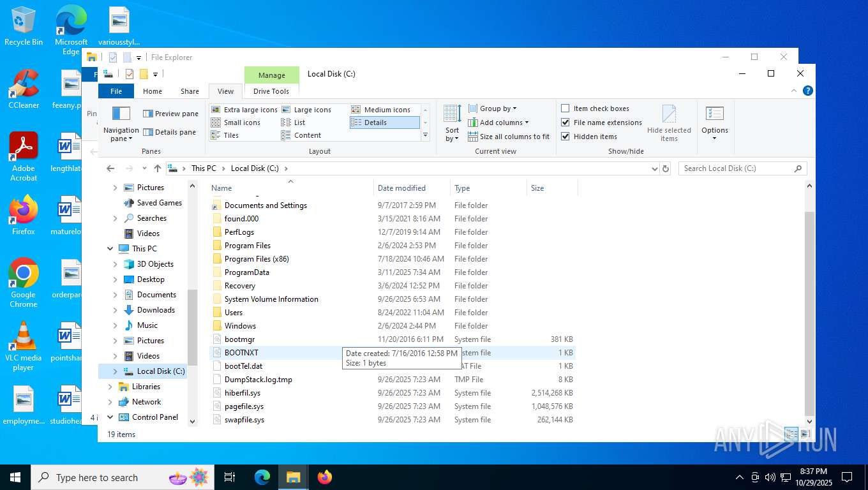
Task: Collapse the This PC tree node
Action: tap(110, 249)
